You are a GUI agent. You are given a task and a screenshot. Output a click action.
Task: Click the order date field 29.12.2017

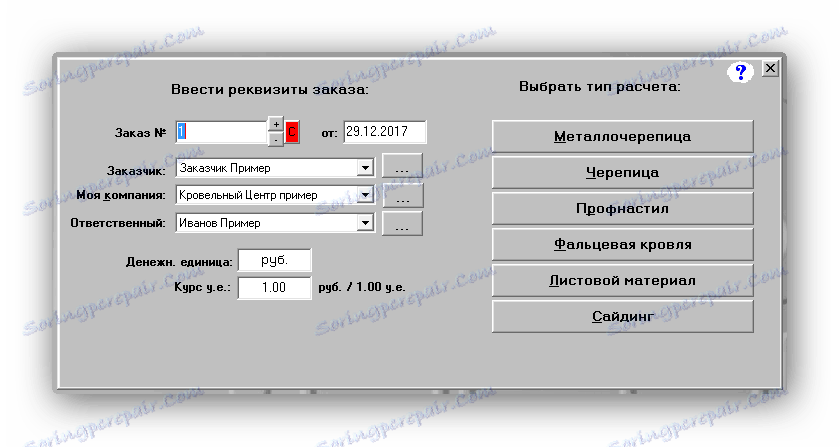tap(385, 132)
